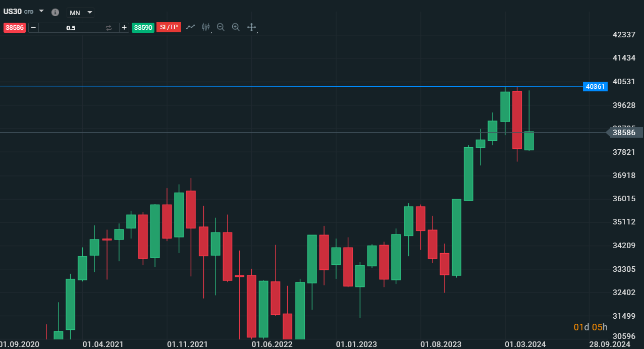This screenshot has width=644, height=349.
Task: Click the volume unit swap arrows icon
Action: (x=109, y=28)
